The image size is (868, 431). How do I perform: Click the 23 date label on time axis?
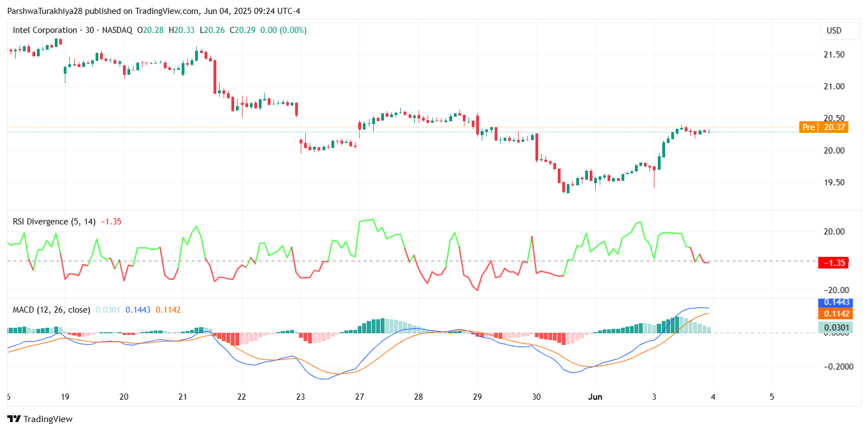(x=301, y=396)
